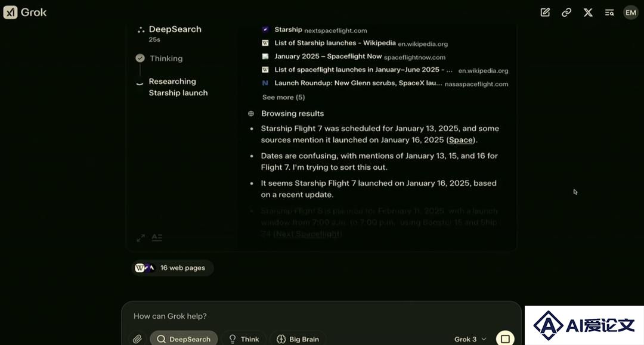This screenshot has height=345, width=644.
Task: Expand the Thinking step
Action: [x=166, y=58]
